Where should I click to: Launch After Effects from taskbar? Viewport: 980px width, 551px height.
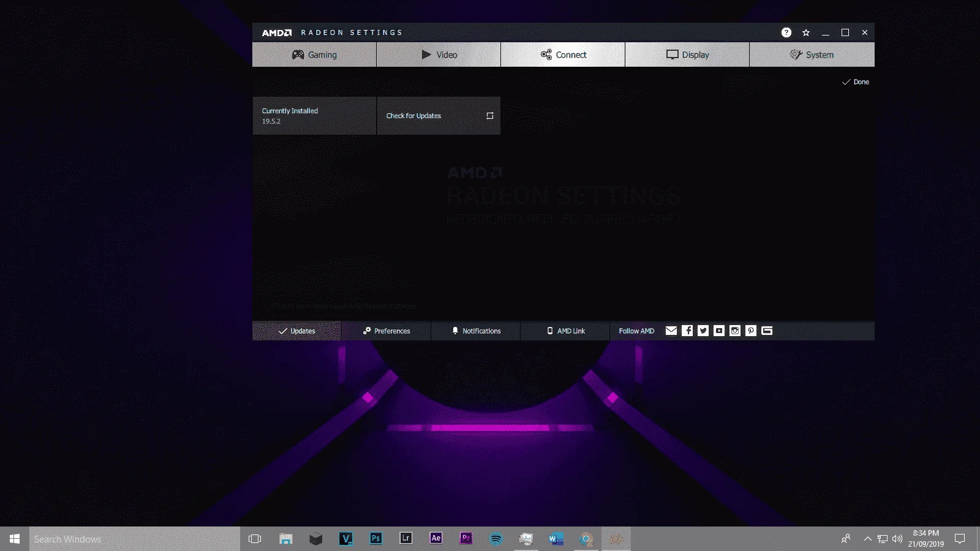click(x=435, y=539)
